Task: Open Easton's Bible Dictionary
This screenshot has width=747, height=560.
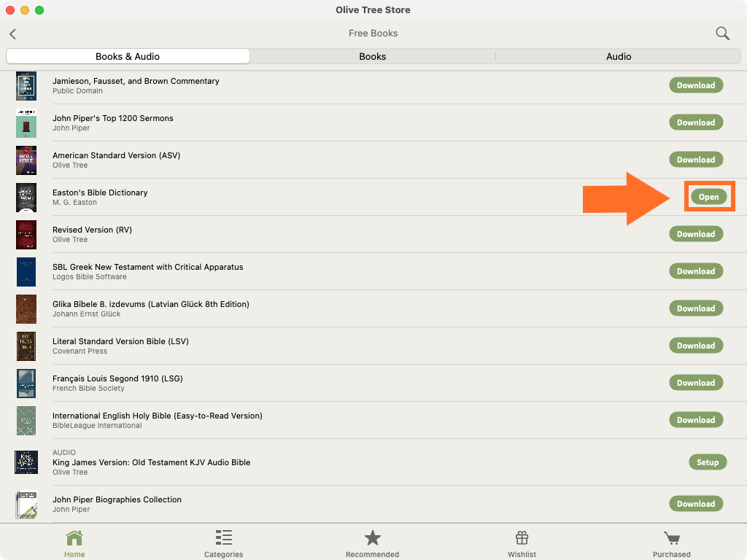Action: pos(709,197)
